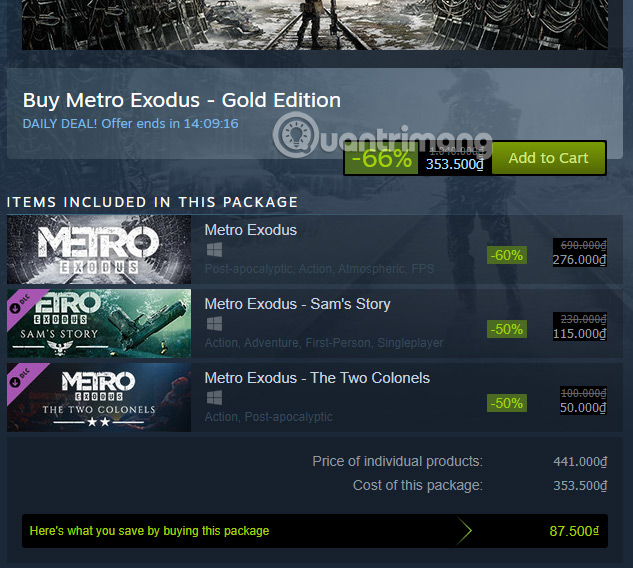Viewport: 633px width, 568px height.
Task: Click the -66% package discount badge
Action: [x=381, y=158]
